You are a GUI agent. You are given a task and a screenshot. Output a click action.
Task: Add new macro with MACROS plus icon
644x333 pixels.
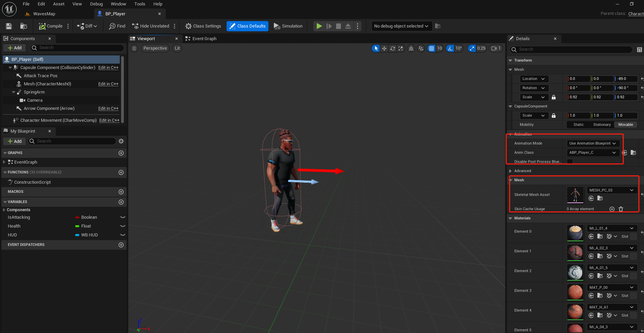[121, 192]
